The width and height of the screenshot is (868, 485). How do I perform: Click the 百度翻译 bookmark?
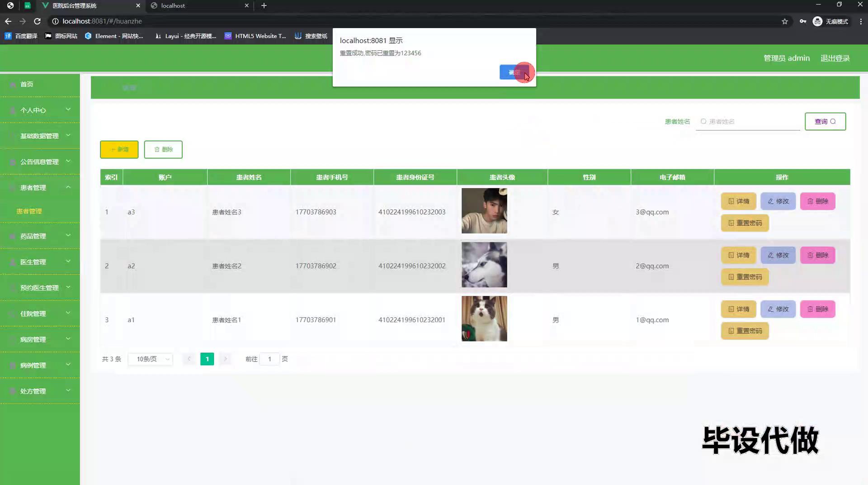tap(21, 36)
